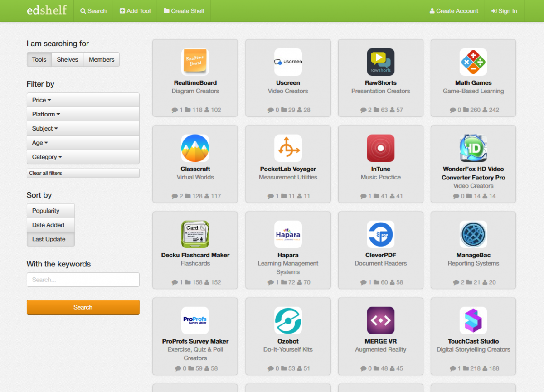Select the RawShorts app icon
The height and width of the screenshot is (392, 544).
380,62
